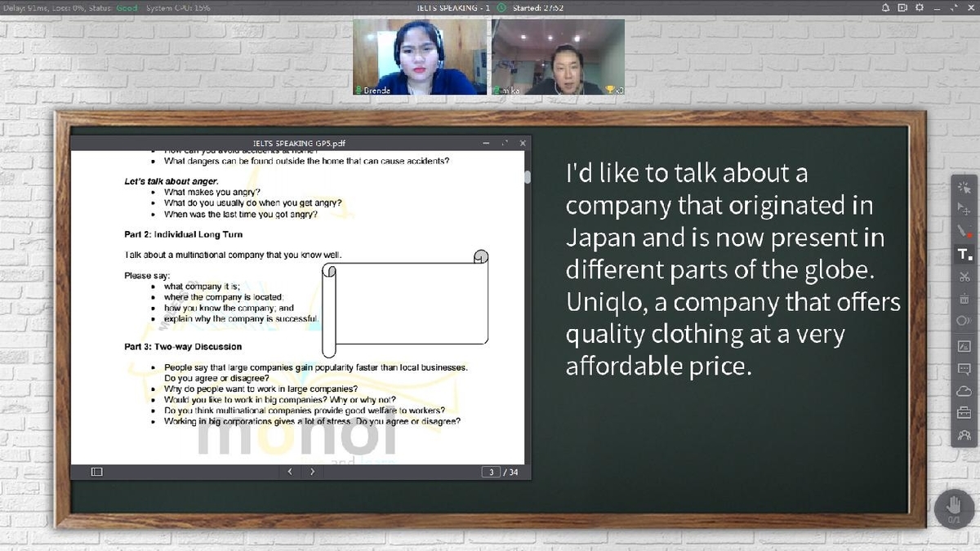Click the right participant's video thumbnail
This screenshot has height=551, width=980.
(558, 56)
